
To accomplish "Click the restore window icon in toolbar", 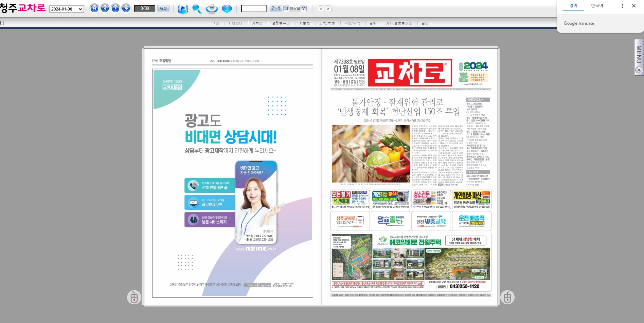I will click(x=321, y=9).
